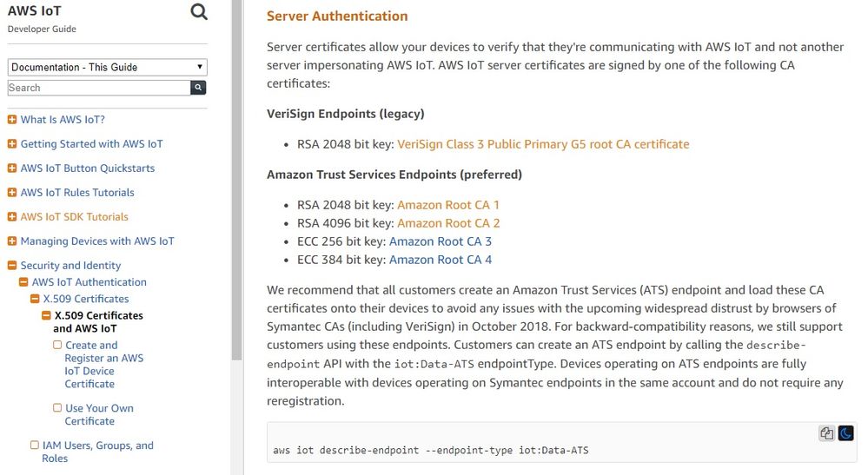
Task: Expand Getting Started with AWS IoT
Action: pyautogui.click(x=12, y=144)
